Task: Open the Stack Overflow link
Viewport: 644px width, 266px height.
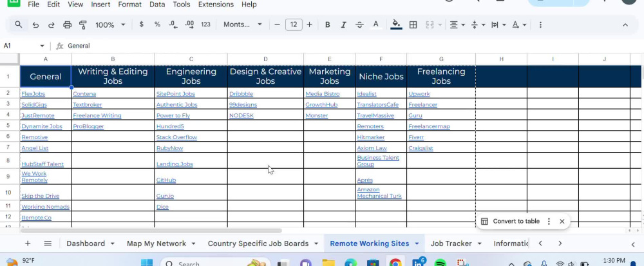Action: click(x=176, y=137)
